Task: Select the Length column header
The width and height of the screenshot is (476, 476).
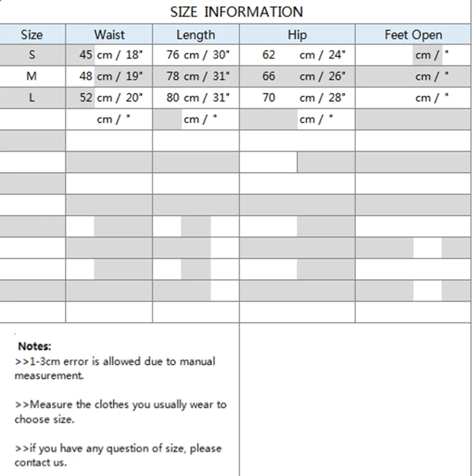Action: pyautogui.click(x=196, y=35)
